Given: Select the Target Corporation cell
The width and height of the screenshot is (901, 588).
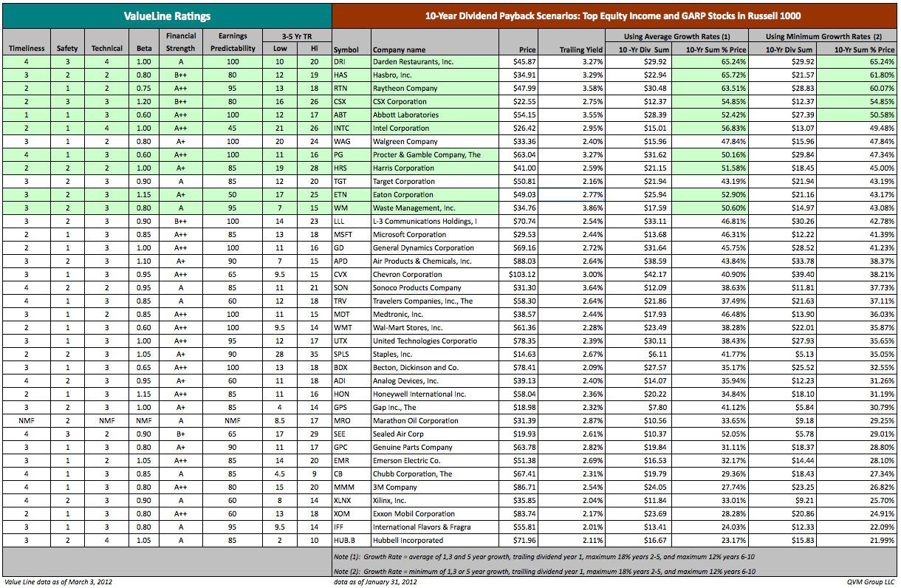Looking at the screenshot, I should pos(435,182).
